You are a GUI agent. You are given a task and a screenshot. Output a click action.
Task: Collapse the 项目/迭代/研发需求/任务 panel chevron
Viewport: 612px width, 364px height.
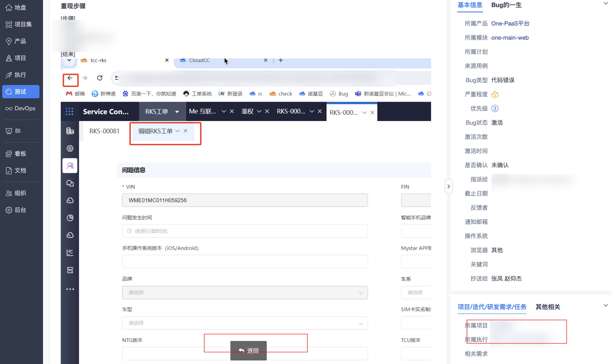click(605, 306)
